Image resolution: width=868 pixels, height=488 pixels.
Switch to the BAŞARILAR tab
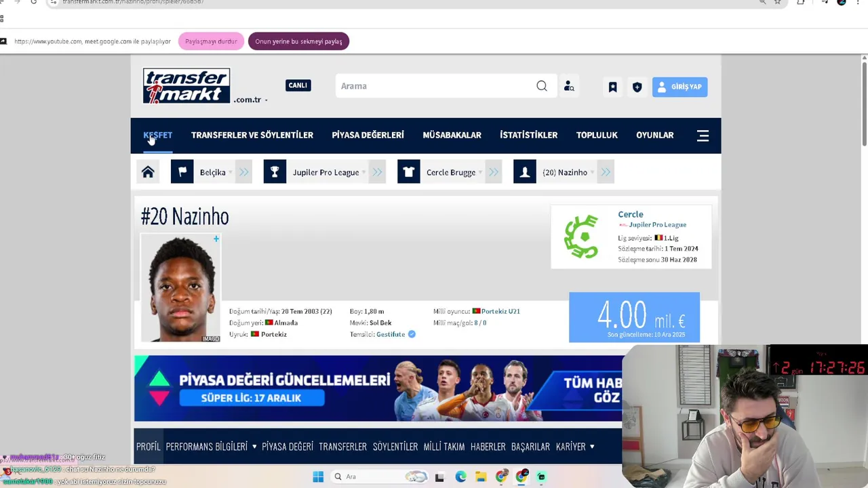point(530,447)
